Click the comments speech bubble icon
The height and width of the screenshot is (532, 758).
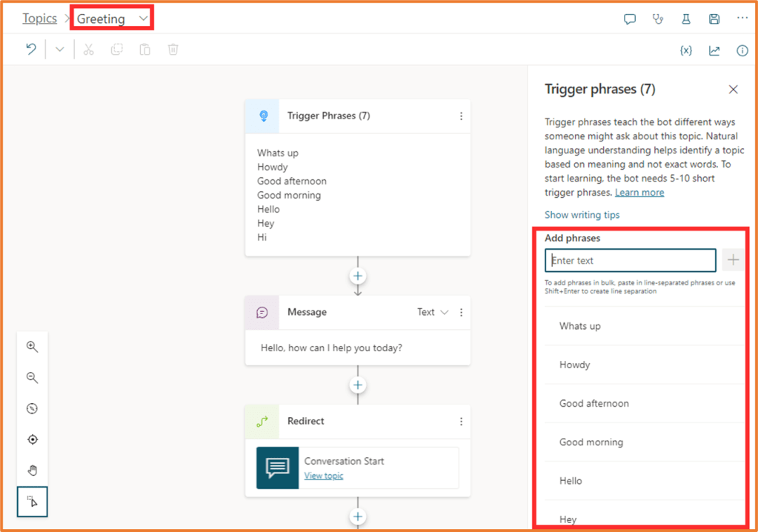click(630, 19)
